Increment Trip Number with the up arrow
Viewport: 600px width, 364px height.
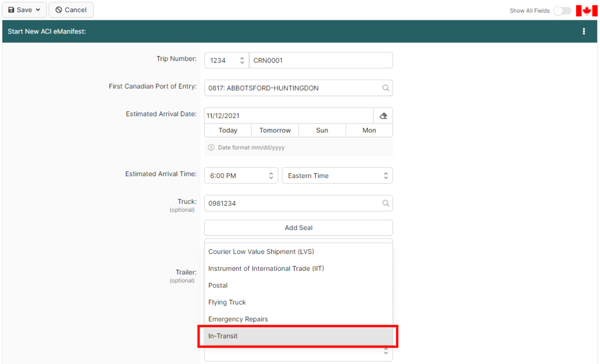click(x=242, y=57)
